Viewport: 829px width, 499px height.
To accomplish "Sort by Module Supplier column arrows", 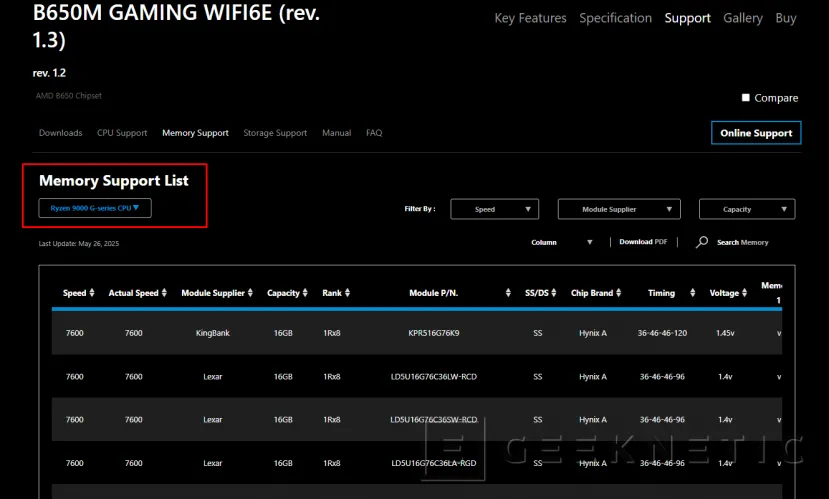I will point(250,293).
